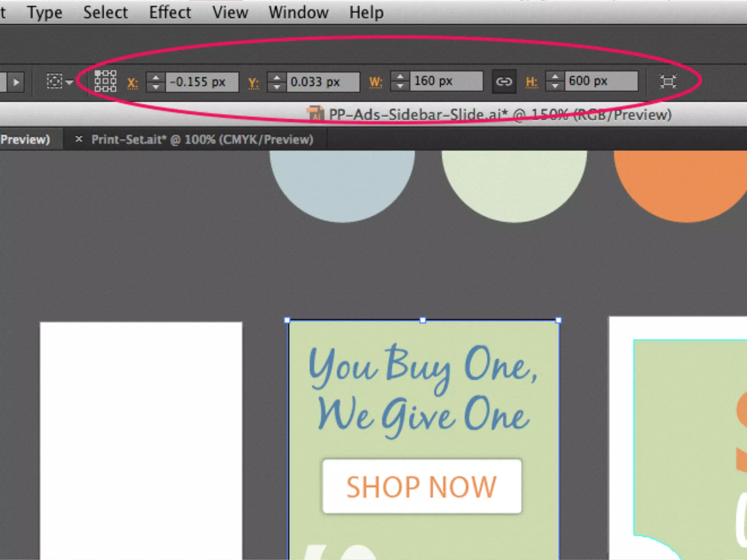Click the right-pointing play arrow button
This screenshot has height=560, width=747.
coord(16,82)
